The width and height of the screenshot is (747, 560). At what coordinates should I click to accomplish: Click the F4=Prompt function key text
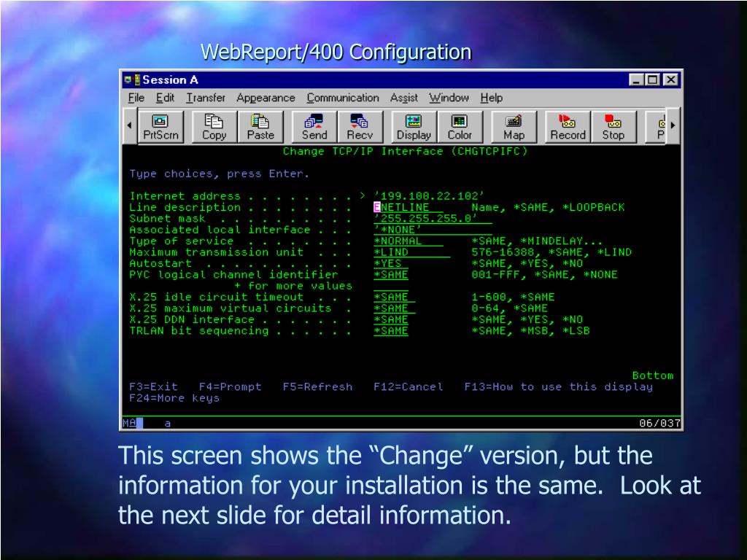pyautogui.click(x=230, y=386)
